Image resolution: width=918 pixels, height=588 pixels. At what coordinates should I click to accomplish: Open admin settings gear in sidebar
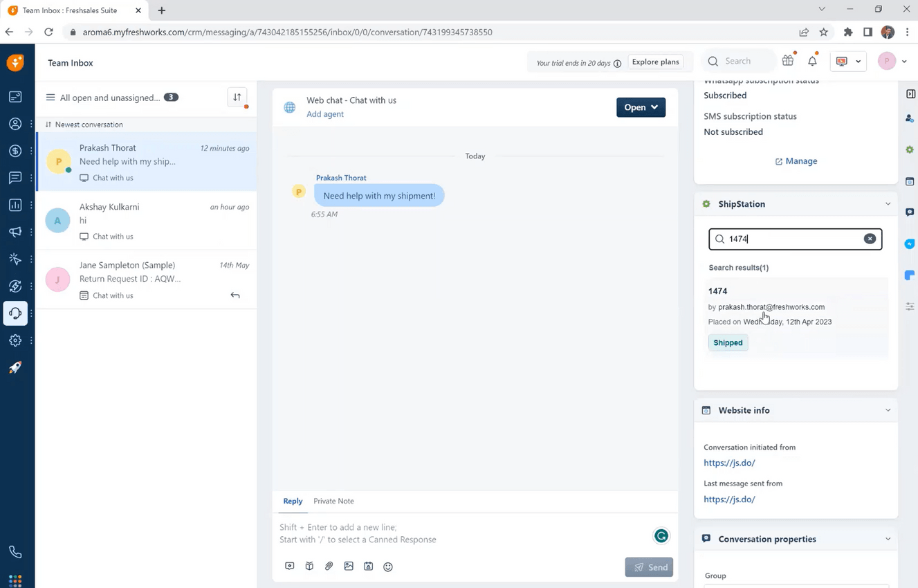pyautogui.click(x=15, y=340)
